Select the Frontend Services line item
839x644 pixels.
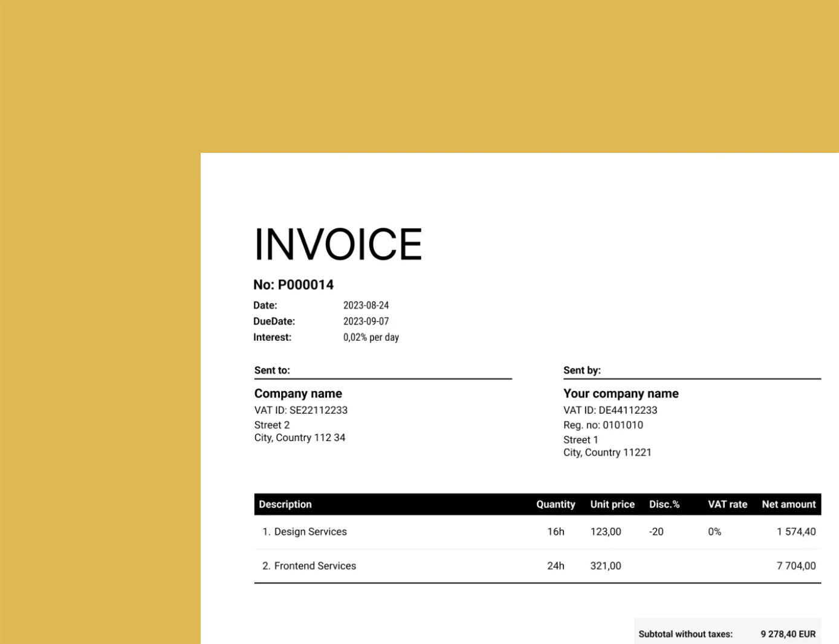pos(314,566)
